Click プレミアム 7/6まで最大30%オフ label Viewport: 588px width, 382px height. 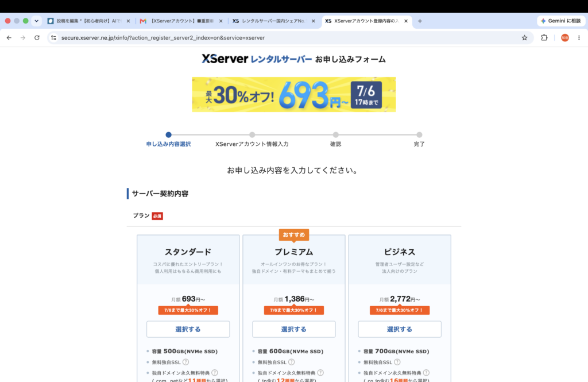(x=293, y=310)
